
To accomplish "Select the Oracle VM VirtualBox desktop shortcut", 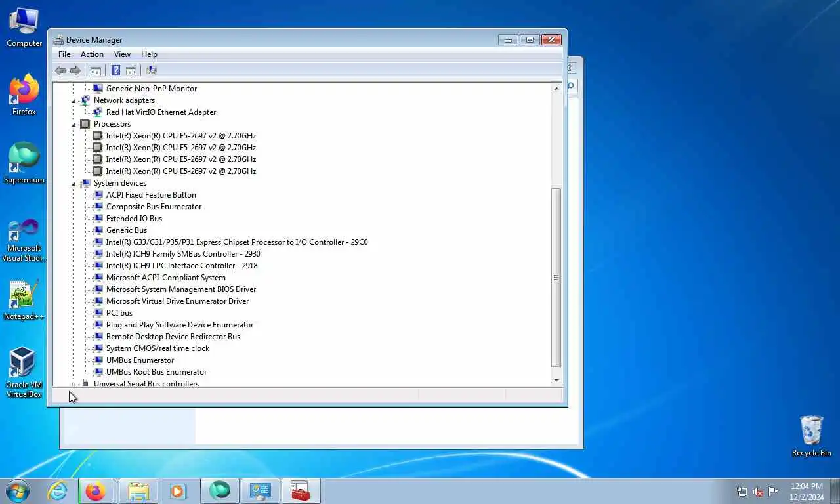I will pos(24,373).
